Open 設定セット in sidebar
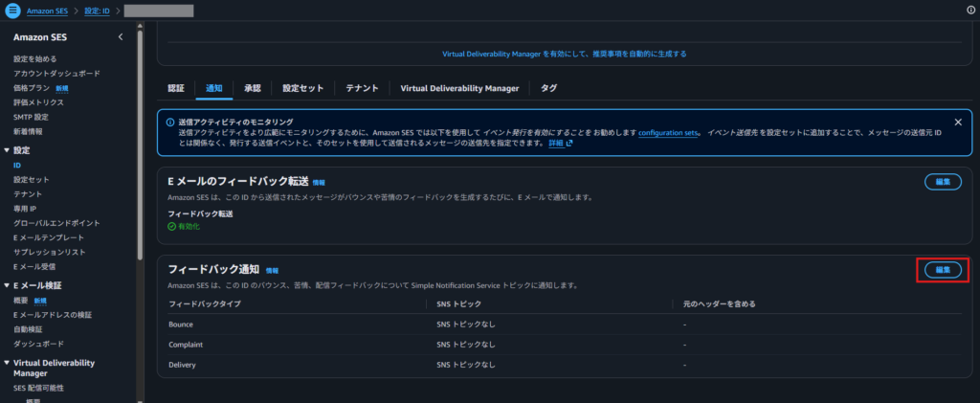Viewport: 980px width, 403px height. 32,179
